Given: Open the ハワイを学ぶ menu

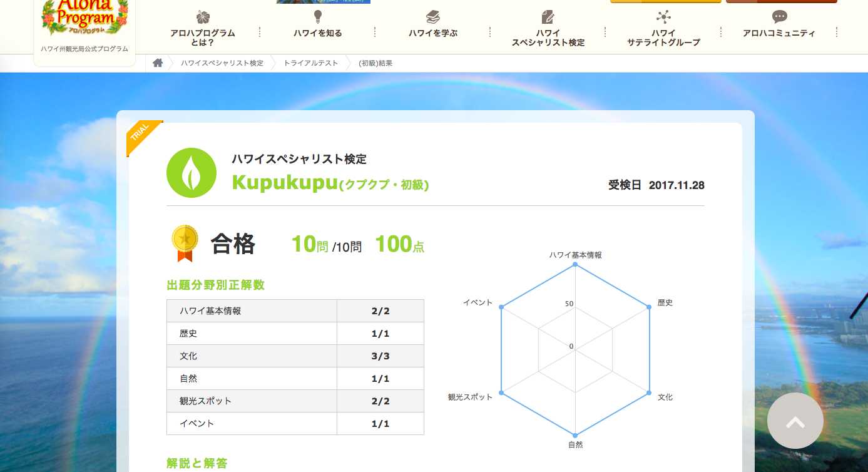Looking at the screenshot, I should [433, 33].
